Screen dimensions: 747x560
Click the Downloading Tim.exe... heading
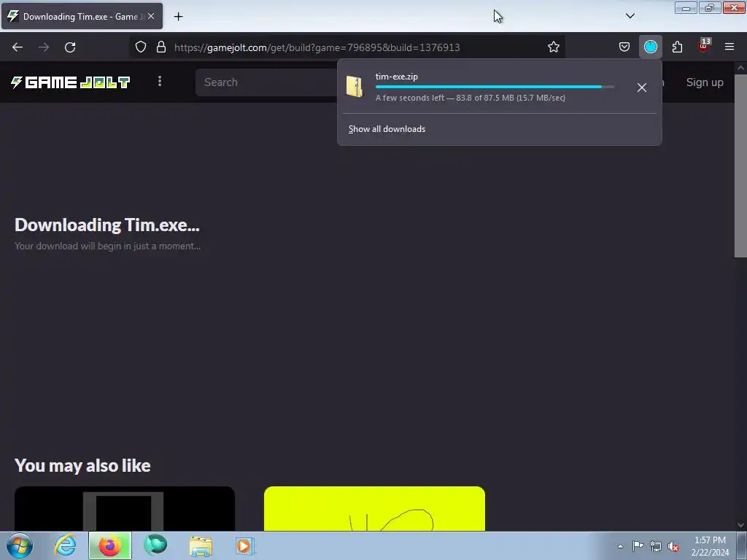(x=107, y=225)
